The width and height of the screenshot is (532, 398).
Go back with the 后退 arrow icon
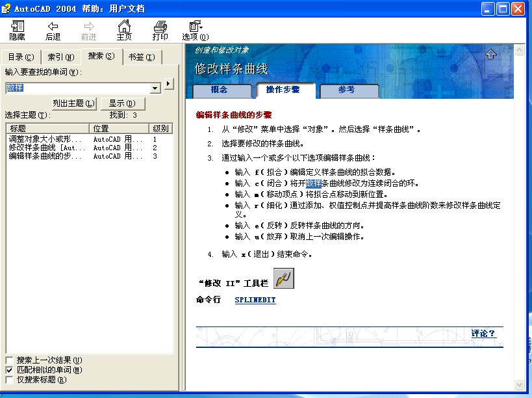click(53, 26)
